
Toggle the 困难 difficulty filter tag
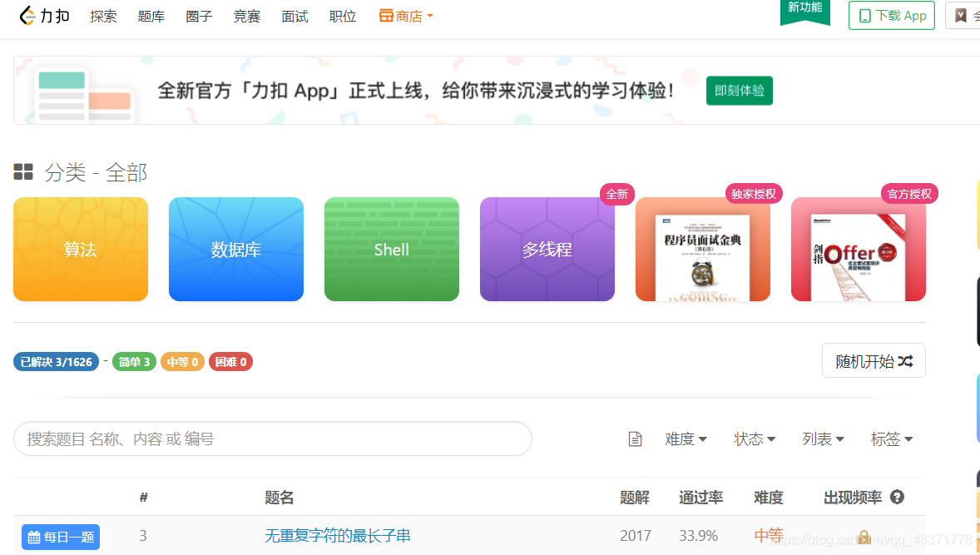tap(230, 361)
